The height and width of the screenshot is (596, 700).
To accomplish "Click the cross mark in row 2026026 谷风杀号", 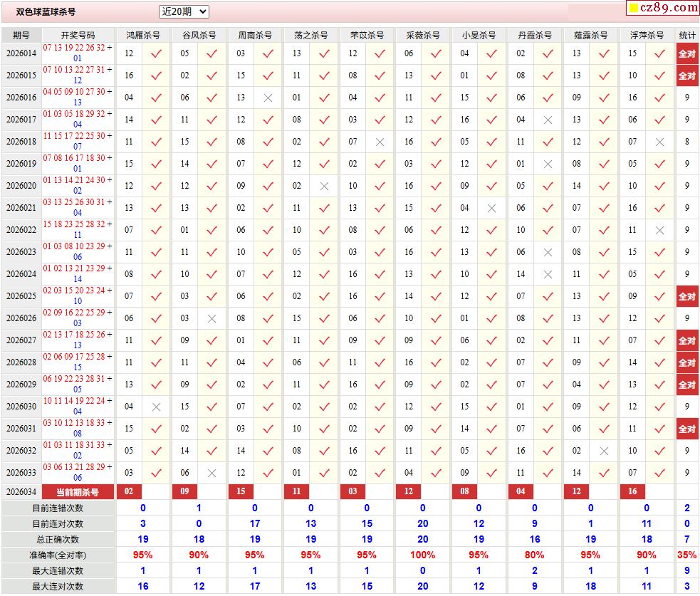I will [x=211, y=318].
